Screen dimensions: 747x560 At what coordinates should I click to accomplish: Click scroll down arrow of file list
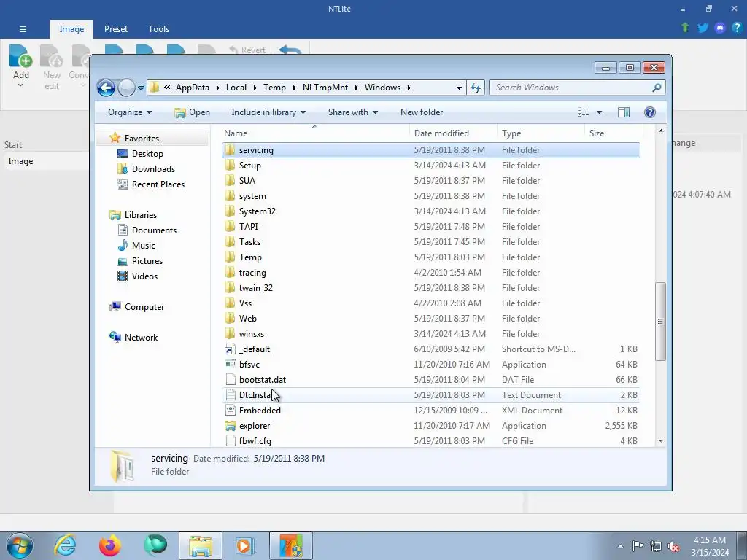point(661,441)
